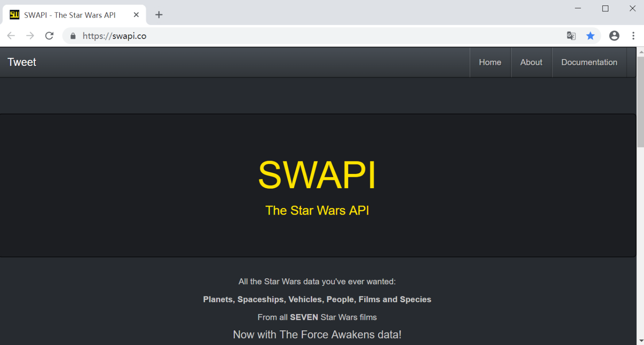The width and height of the screenshot is (644, 345).
Task: Open a new tab with plus button
Action: click(x=159, y=15)
